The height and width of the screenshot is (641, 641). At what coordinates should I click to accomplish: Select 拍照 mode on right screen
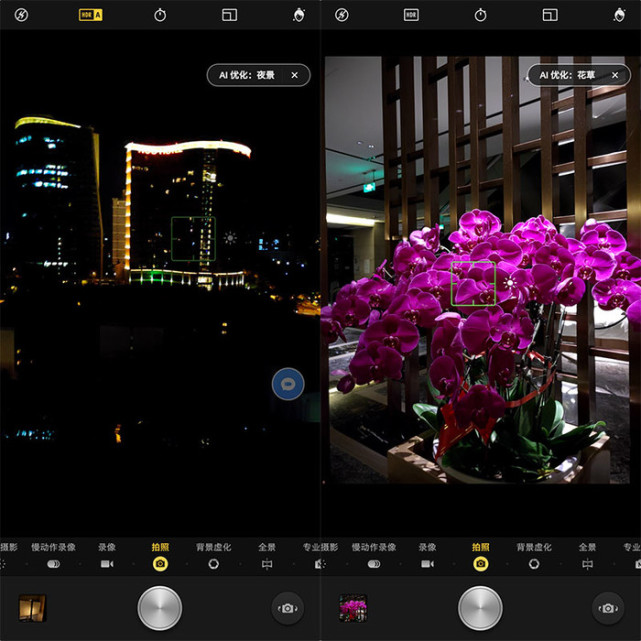tap(481, 547)
